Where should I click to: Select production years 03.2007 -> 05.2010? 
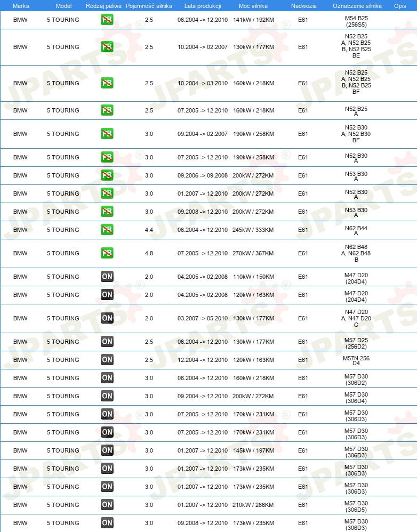tap(203, 318)
